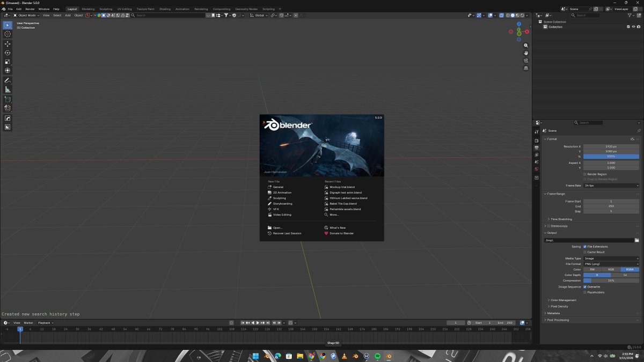Image resolution: width=644 pixels, height=362 pixels.
Task: Switch to the Sculpting workspace tab
Action: (x=106, y=9)
